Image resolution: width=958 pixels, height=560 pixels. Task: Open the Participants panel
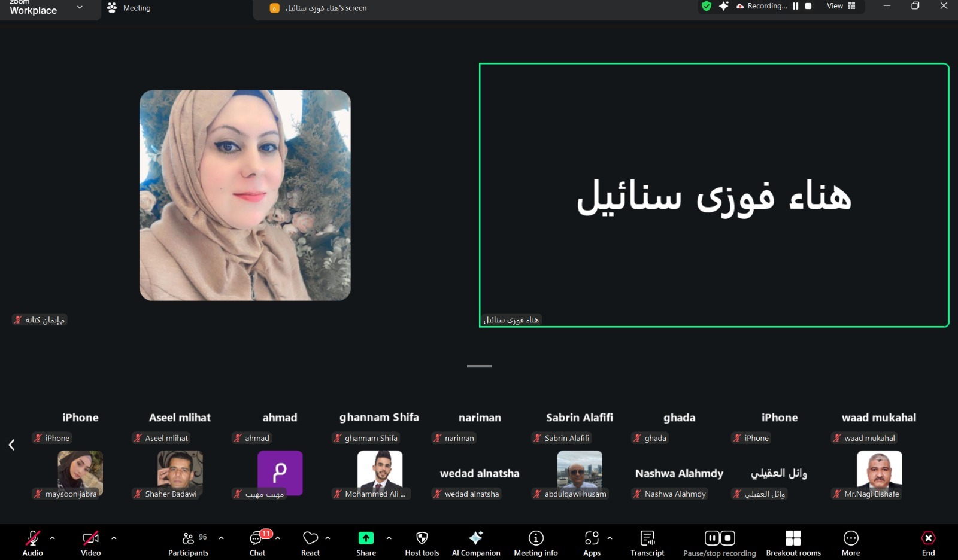(x=188, y=543)
